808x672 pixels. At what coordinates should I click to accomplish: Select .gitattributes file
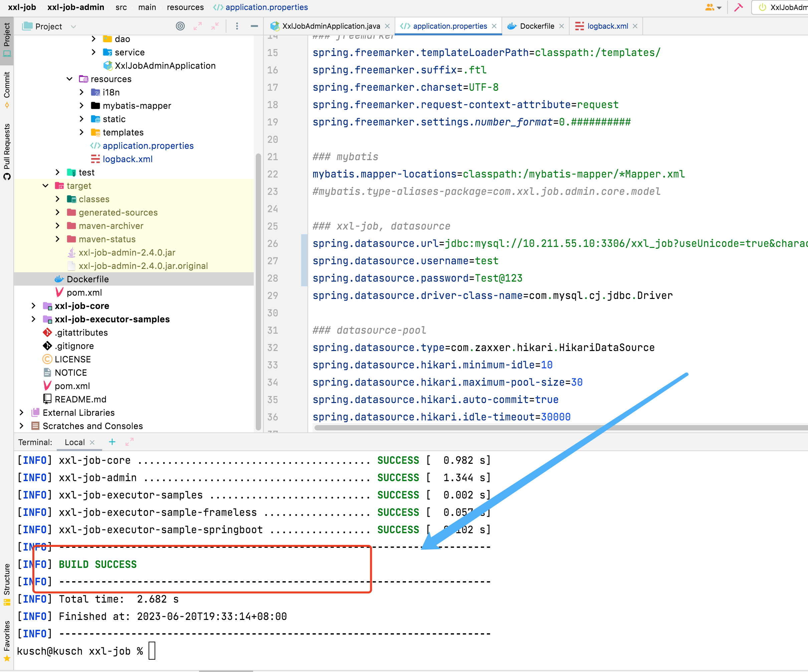(x=75, y=333)
